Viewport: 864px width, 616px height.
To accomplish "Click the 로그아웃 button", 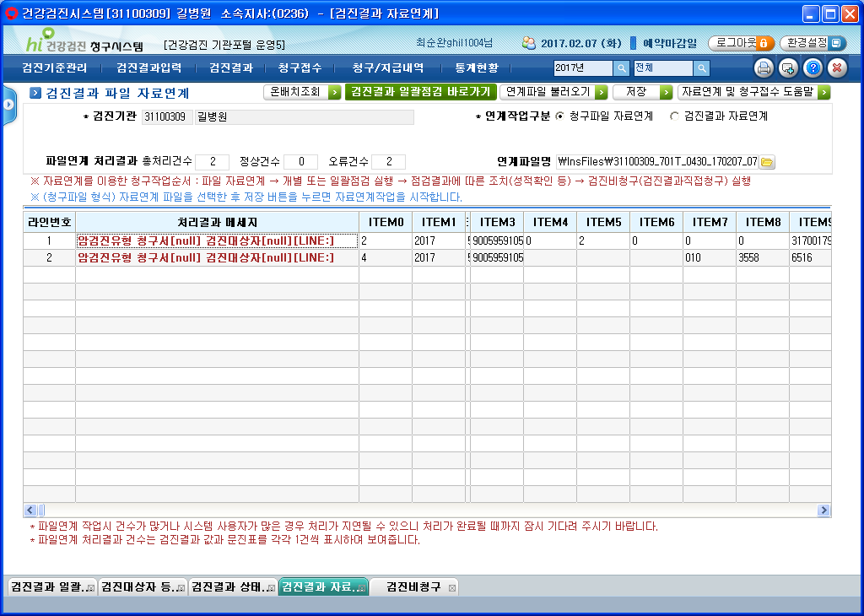I will coord(741,43).
